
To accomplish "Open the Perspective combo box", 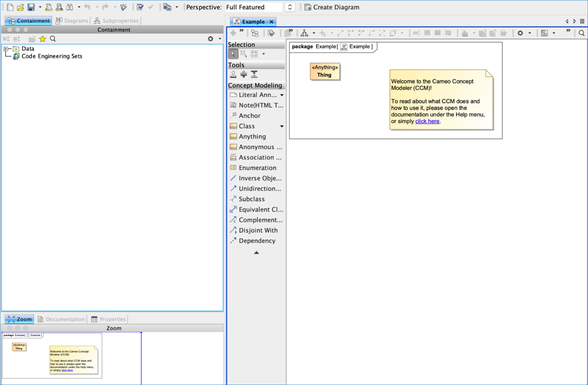I will point(289,7).
